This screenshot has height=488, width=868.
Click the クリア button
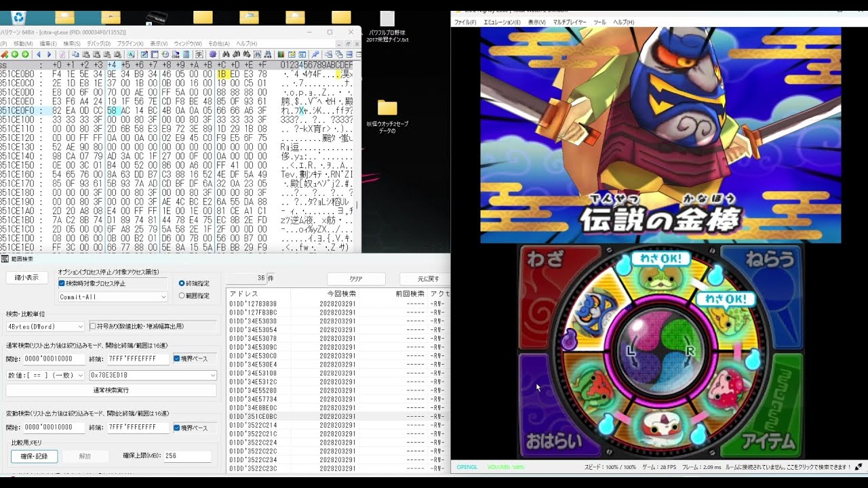tap(356, 279)
